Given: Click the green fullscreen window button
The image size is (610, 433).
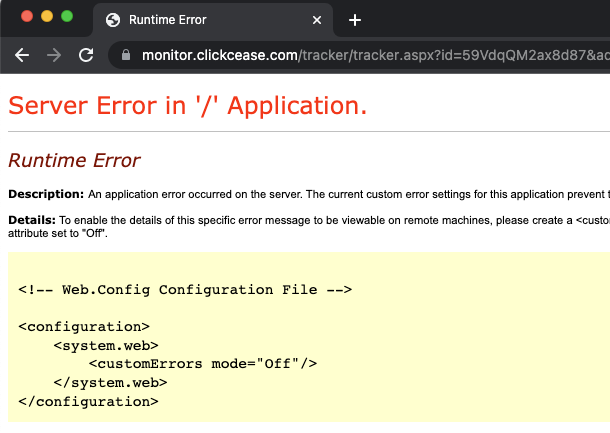Looking at the screenshot, I should [x=67, y=16].
